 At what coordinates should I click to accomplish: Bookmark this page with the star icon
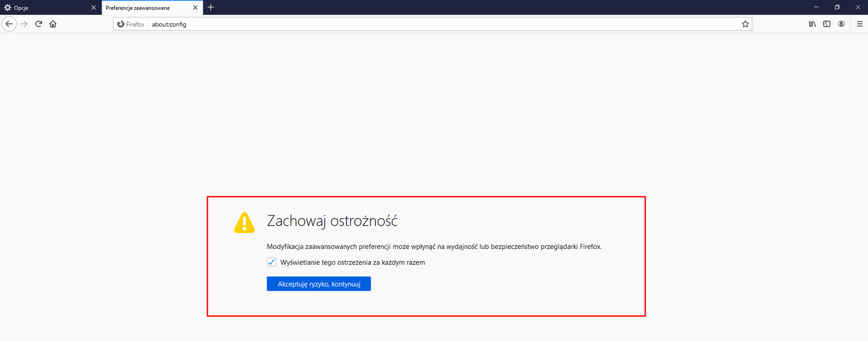pos(745,24)
